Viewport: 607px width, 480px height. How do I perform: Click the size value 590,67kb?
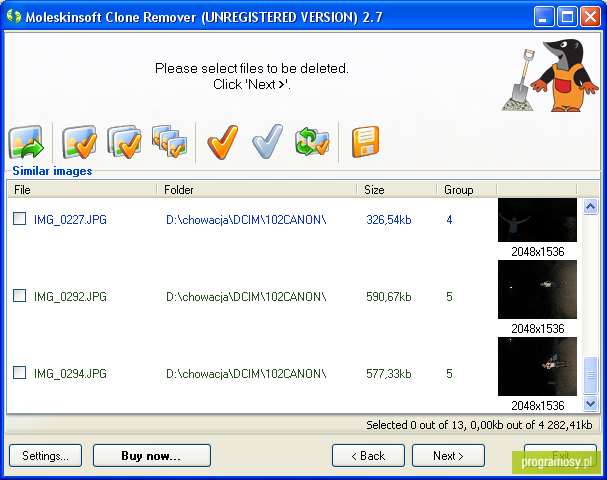pyautogui.click(x=389, y=297)
